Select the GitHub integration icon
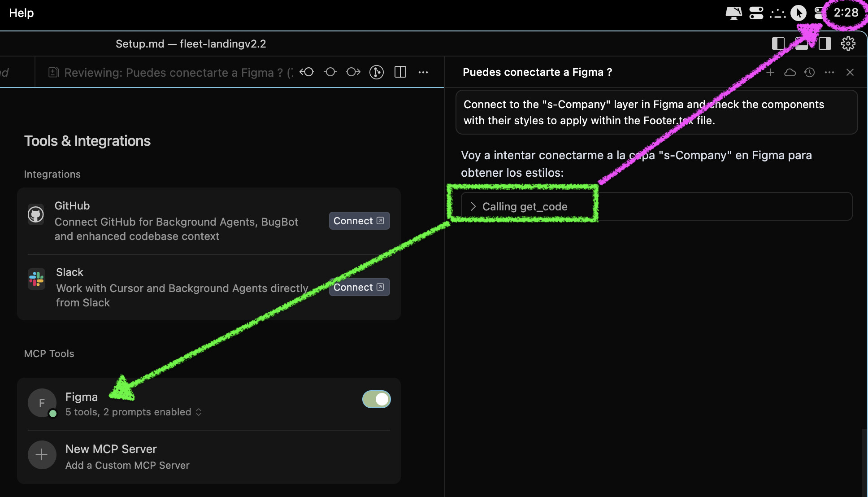This screenshot has height=497, width=868. [x=36, y=214]
